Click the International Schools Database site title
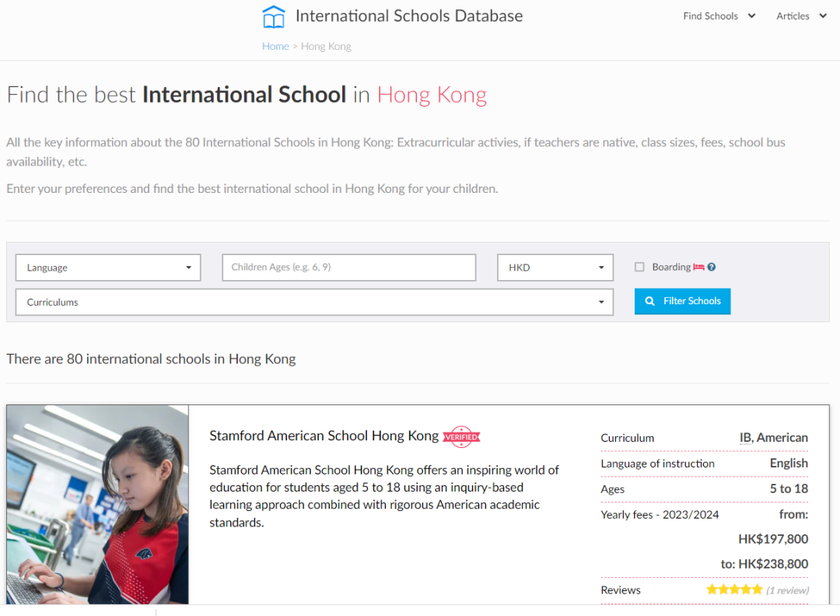840x616 pixels. point(409,16)
